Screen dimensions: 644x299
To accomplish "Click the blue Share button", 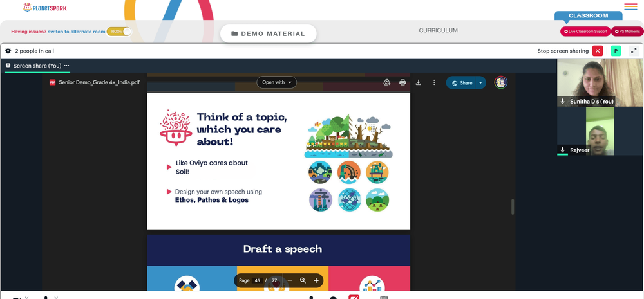I will click(x=461, y=83).
